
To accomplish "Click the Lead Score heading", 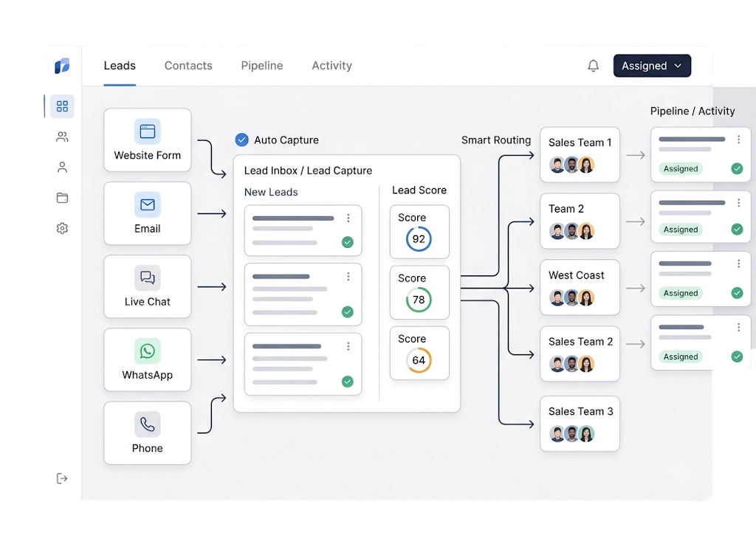I will click(419, 190).
